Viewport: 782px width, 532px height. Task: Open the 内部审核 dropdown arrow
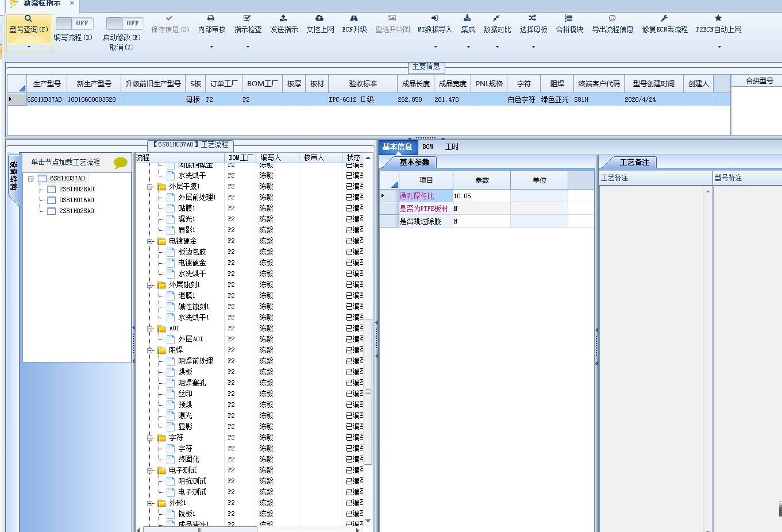click(211, 47)
